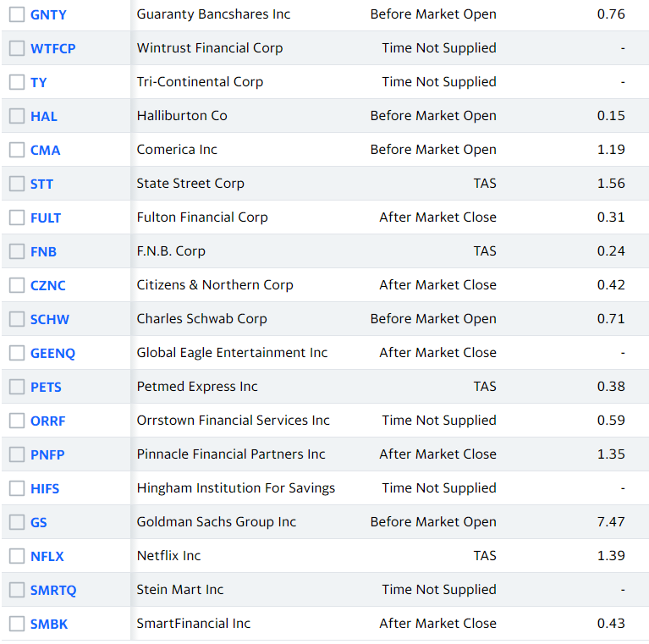Select Halliburton Co company name
The width and height of the screenshot is (649, 644).
182,116
